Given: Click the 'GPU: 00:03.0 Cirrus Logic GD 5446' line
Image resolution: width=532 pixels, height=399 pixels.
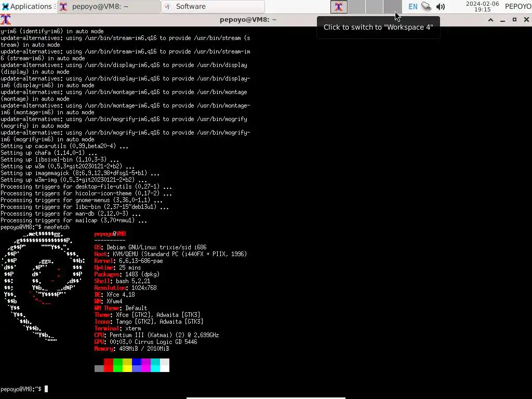Looking at the screenshot, I should pos(145,342).
